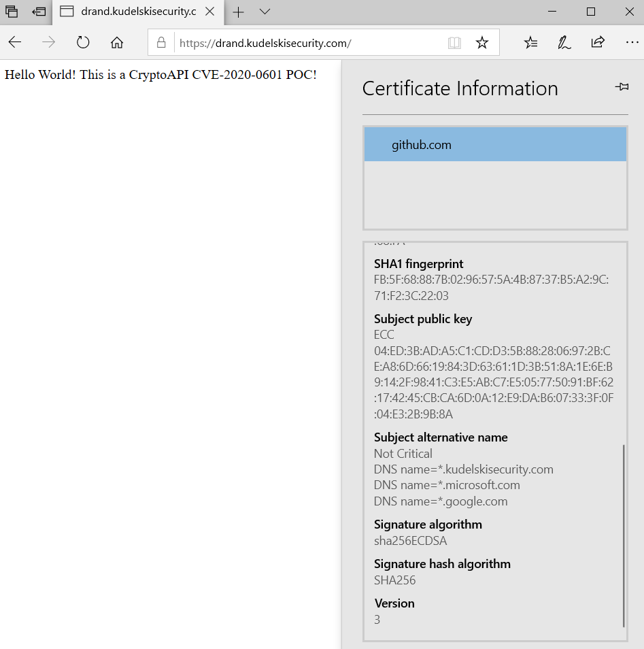
Task: Go back to previous page
Action: click(x=15, y=42)
